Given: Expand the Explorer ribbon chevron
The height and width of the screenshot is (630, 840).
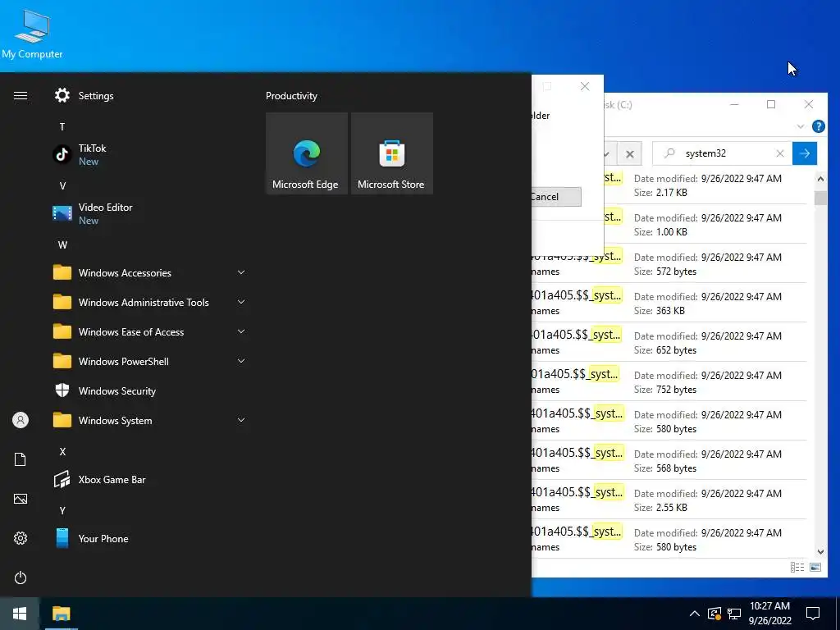Looking at the screenshot, I should point(801,126).
